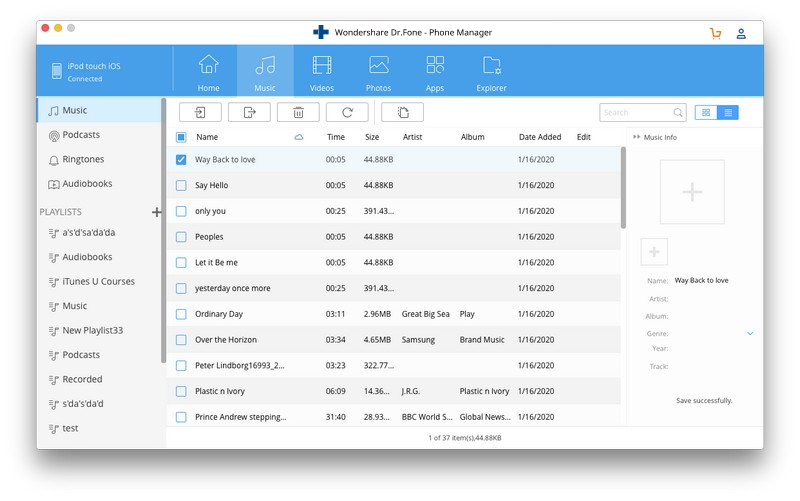Viewport: 800px width, 501px height.
Task: Open the Genre dropdown arrow
Action: pos(750,333)
